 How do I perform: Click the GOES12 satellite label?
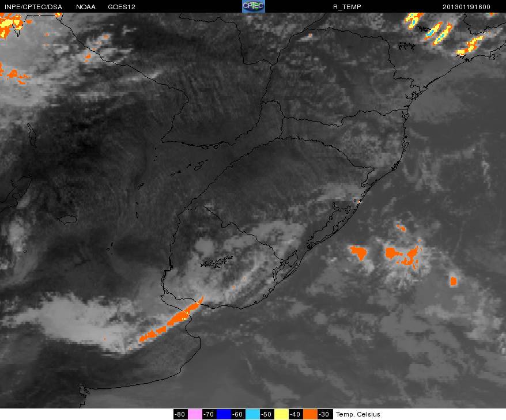click(x=122, y=7)
